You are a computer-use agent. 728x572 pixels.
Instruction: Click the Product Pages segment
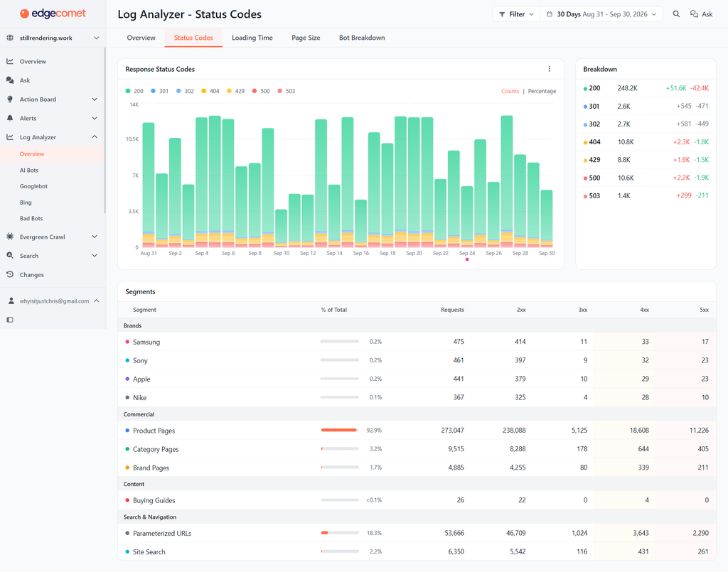(154, 431)
